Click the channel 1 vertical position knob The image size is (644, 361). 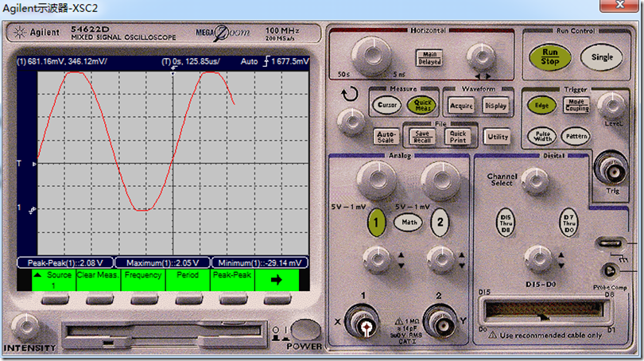[376, 259]
